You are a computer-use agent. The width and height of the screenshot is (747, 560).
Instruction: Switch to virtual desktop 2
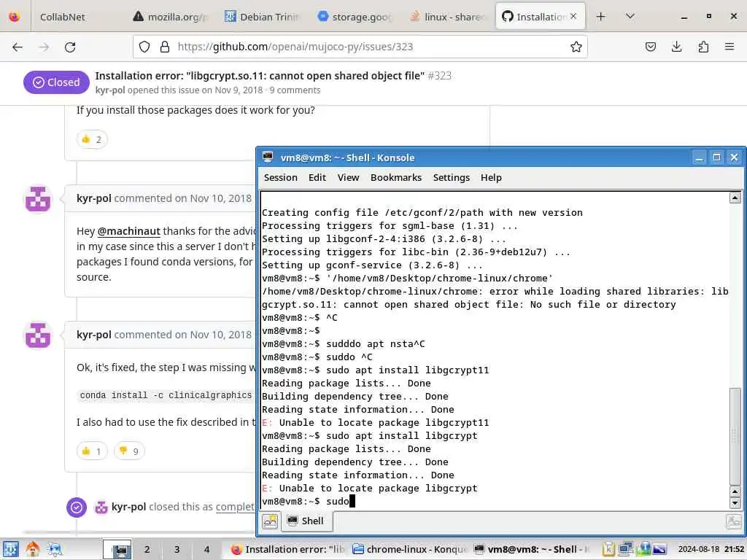147,550
